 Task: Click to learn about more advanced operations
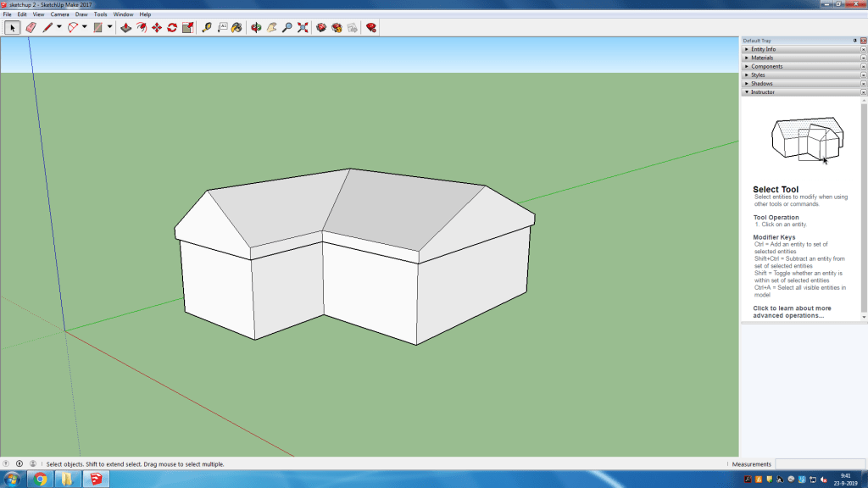point(792,312)
